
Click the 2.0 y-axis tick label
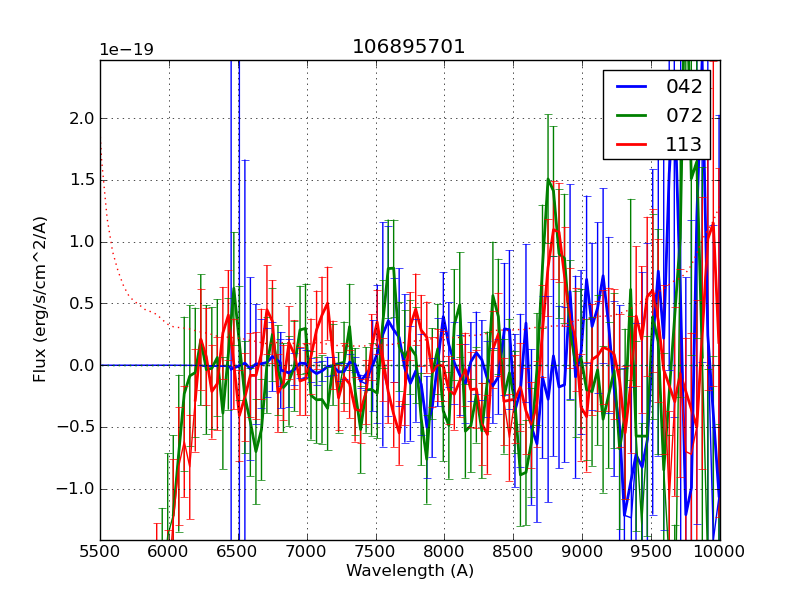[81, 118]
